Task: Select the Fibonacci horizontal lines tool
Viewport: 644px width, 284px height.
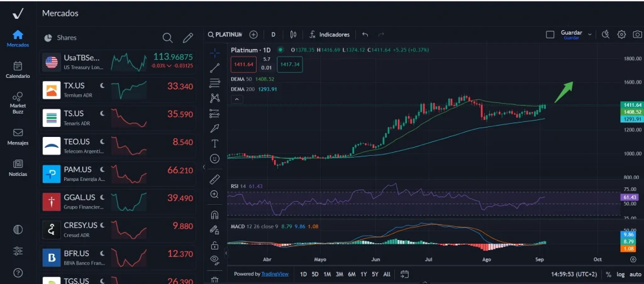Action: [x=214, y=84]
